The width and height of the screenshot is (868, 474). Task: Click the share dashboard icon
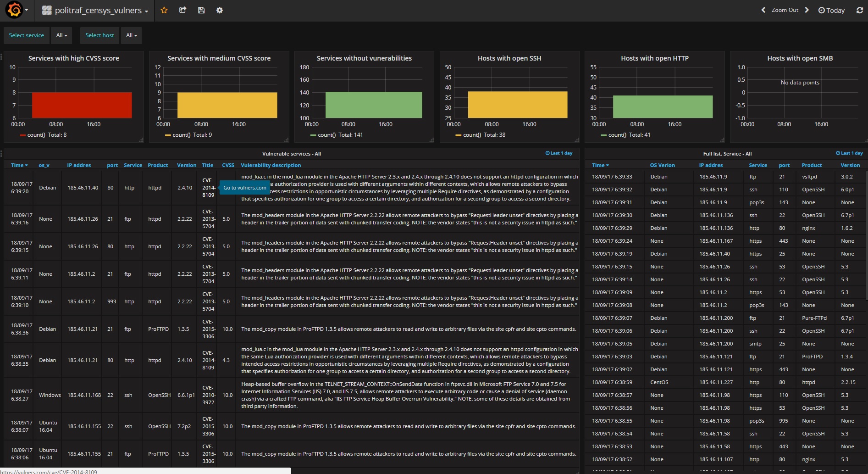pos(182,10)
